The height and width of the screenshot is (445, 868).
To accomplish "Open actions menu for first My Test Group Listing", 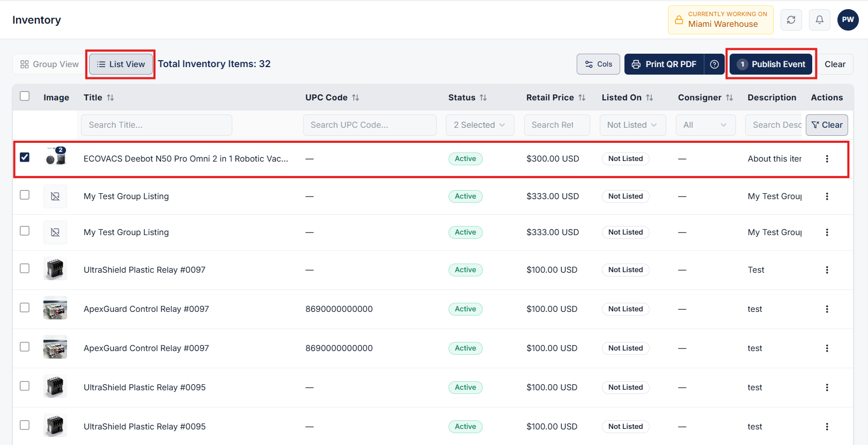I will [827, 196].
